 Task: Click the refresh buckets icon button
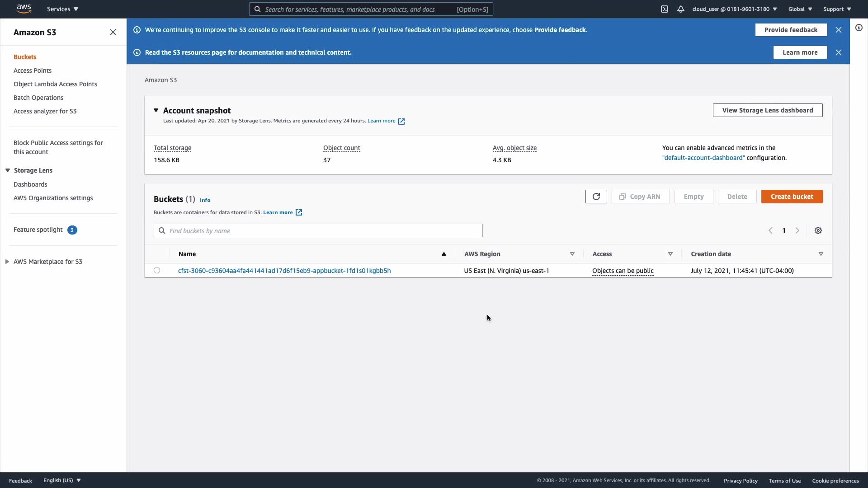(x=596, y=197)
